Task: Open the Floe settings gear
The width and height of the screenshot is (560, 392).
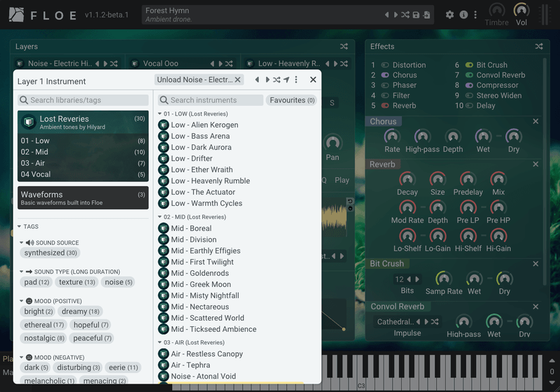Action: [449, 15]
